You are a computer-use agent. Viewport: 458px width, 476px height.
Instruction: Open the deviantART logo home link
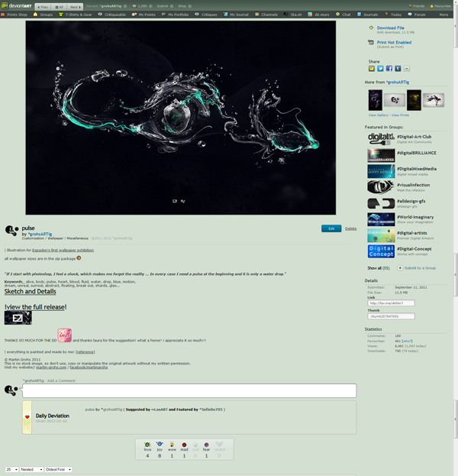(x=16, y=6)
